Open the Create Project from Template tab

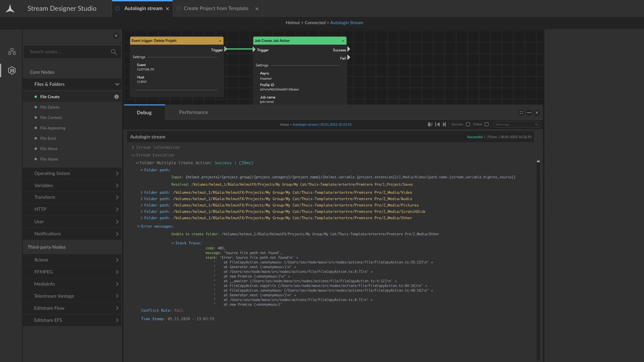click(216, 8)
